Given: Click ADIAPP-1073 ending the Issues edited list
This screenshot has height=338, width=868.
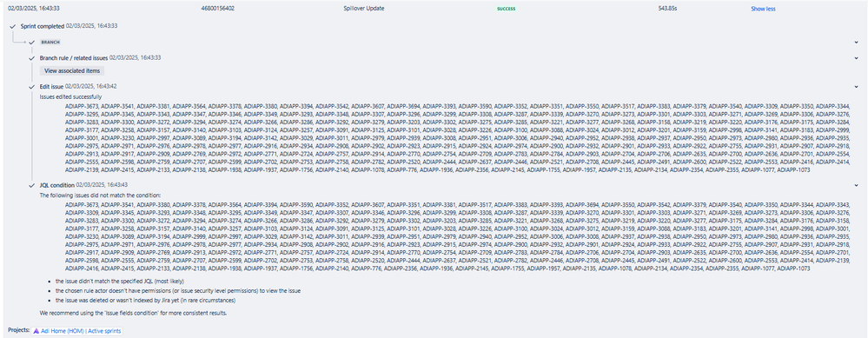Looking at the screenshot, I should [x=792, y=170].
